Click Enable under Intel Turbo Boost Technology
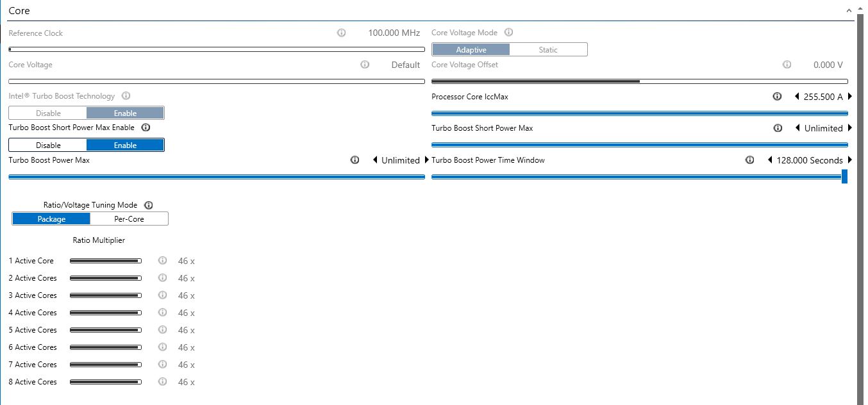 click(x=125, y=113)
